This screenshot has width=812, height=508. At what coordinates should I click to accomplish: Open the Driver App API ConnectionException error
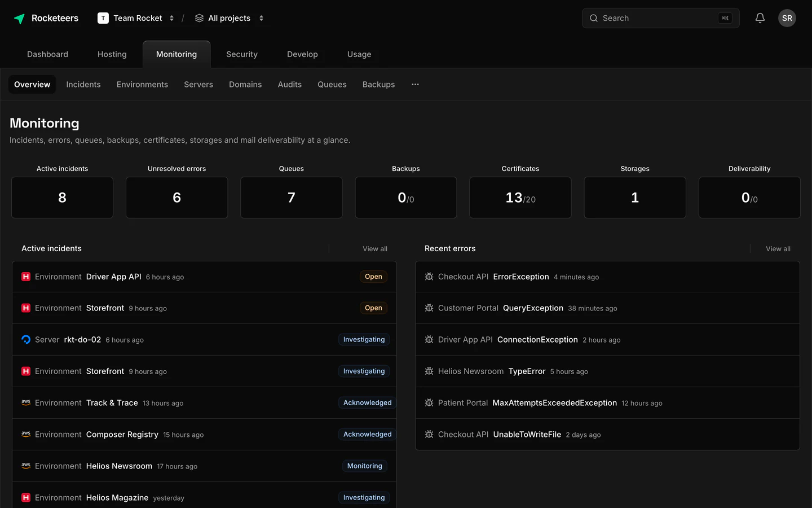point(607,339)
